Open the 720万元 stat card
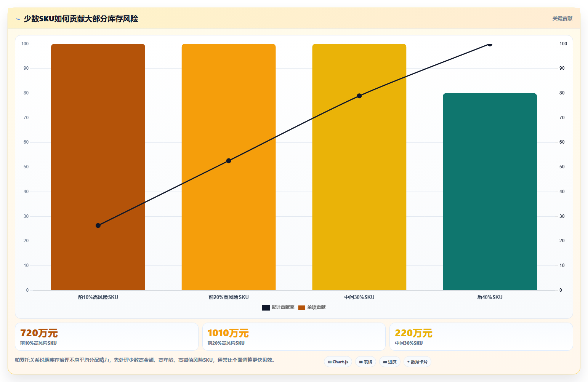The image size is (588, 382). (107, 337)
